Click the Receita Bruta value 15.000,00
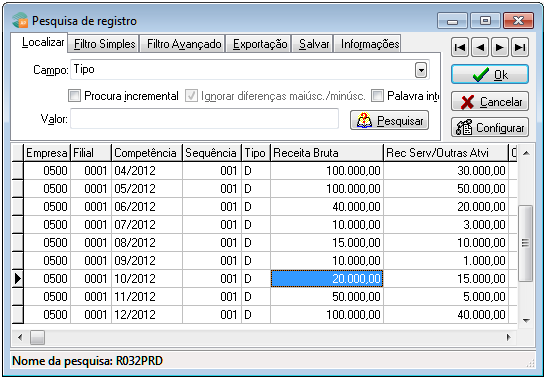Image resolution: width=546 pixels, height=379 pixels. [327, 243]
